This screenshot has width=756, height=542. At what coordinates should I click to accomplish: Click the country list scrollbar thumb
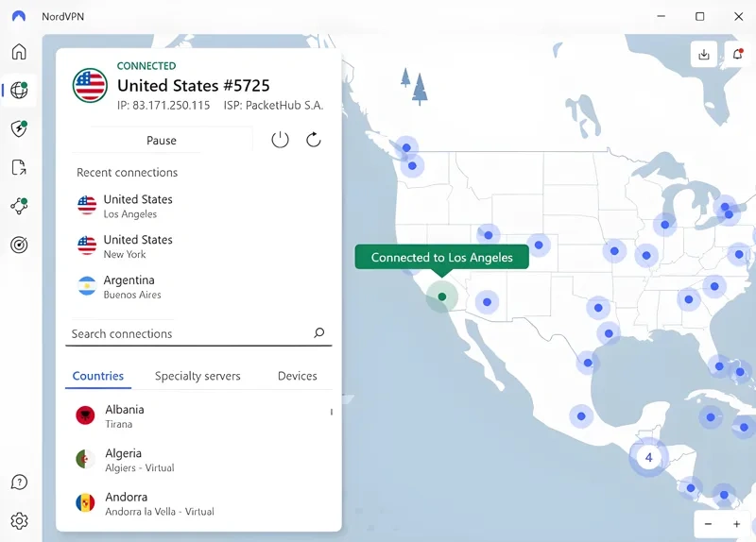click(x=332, y=412)
